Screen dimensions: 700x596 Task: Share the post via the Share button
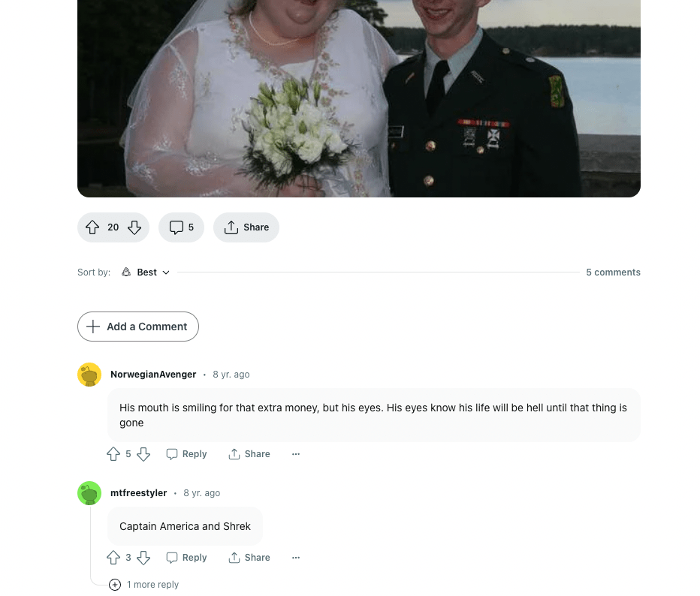246,227
